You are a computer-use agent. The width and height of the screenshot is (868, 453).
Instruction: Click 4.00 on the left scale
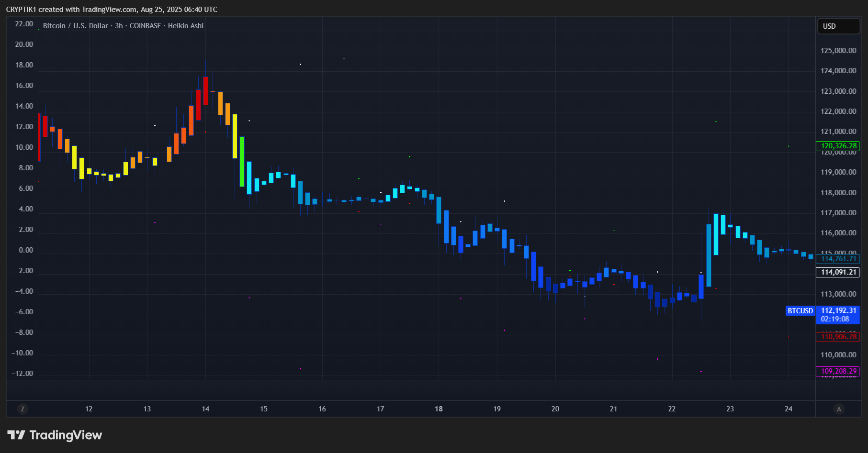click(x=26, y=209)
